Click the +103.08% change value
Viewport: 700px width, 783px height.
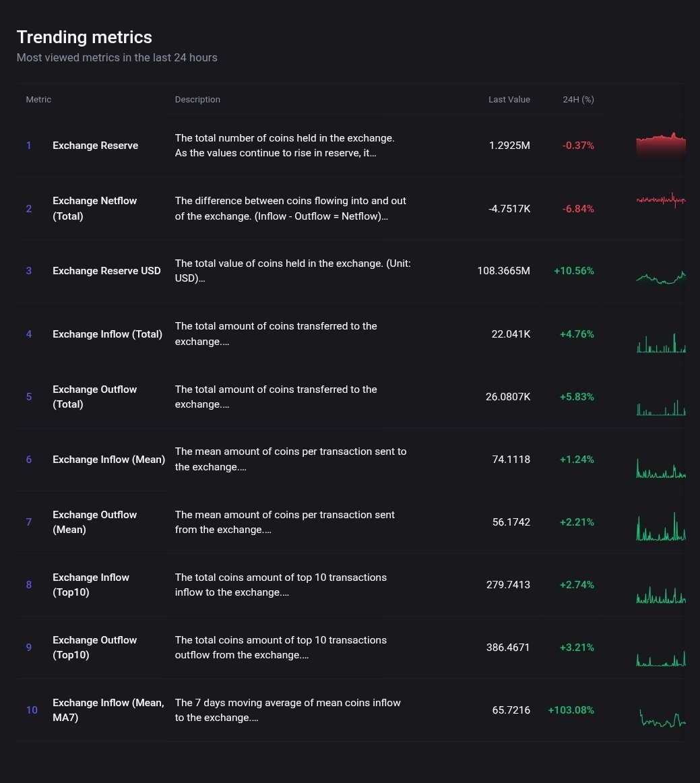[571, 710]
